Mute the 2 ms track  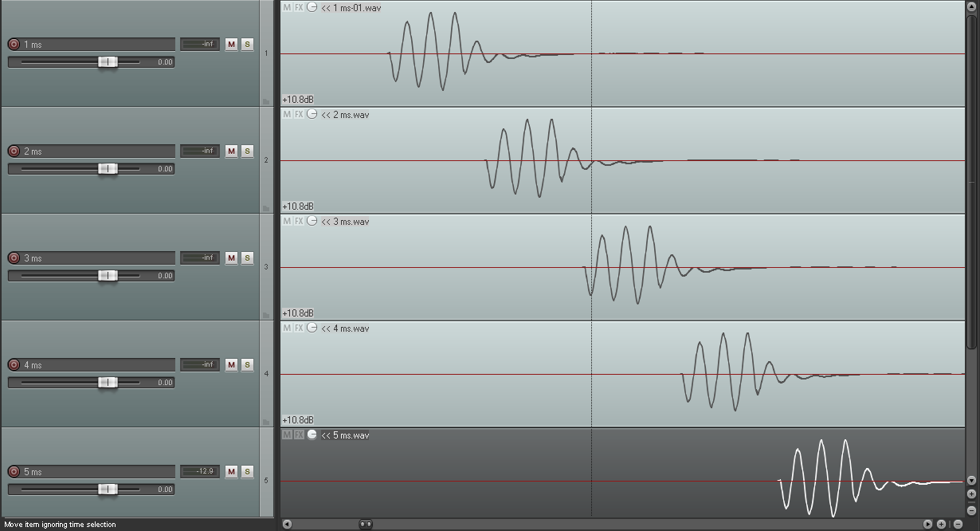pos(231,151)
